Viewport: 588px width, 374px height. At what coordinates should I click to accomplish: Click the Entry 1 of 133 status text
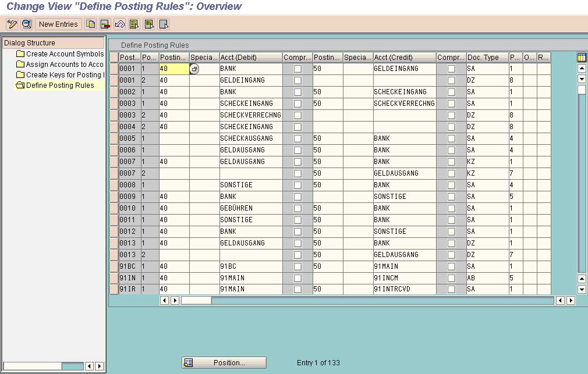(318, 363)
